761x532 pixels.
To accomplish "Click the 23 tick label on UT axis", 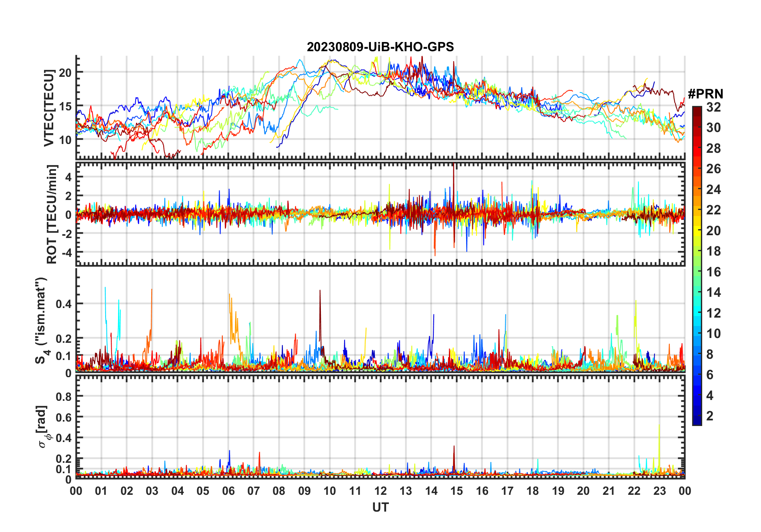I will click(659, 491).
